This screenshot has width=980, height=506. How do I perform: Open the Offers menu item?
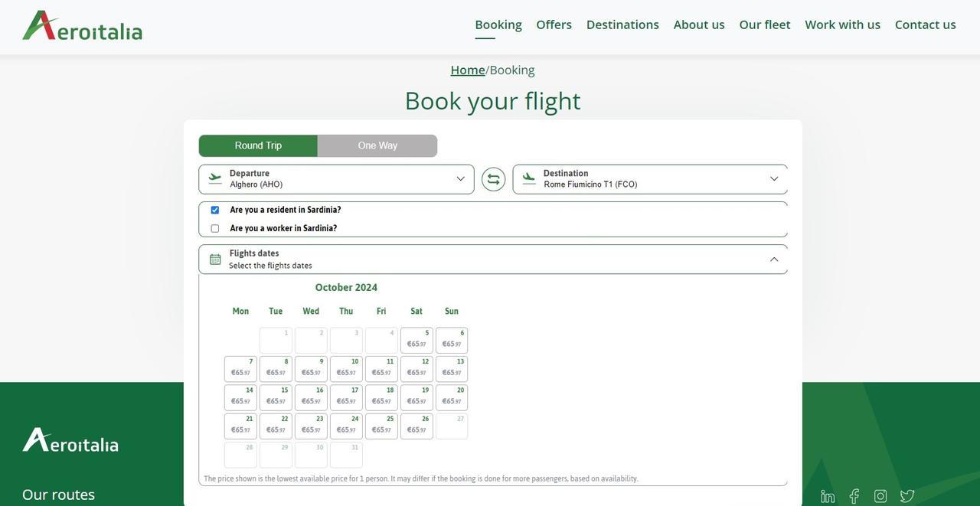pyautogui.click(x=554, y=24)
